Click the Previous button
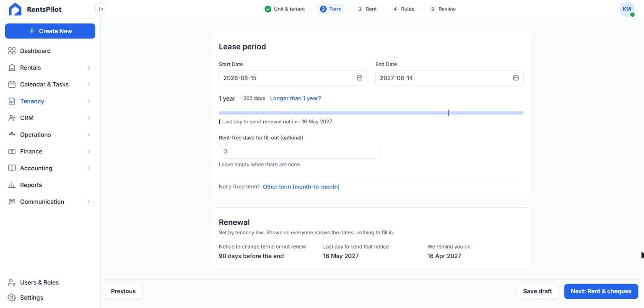Screen dimensions: 644x308 123,291
